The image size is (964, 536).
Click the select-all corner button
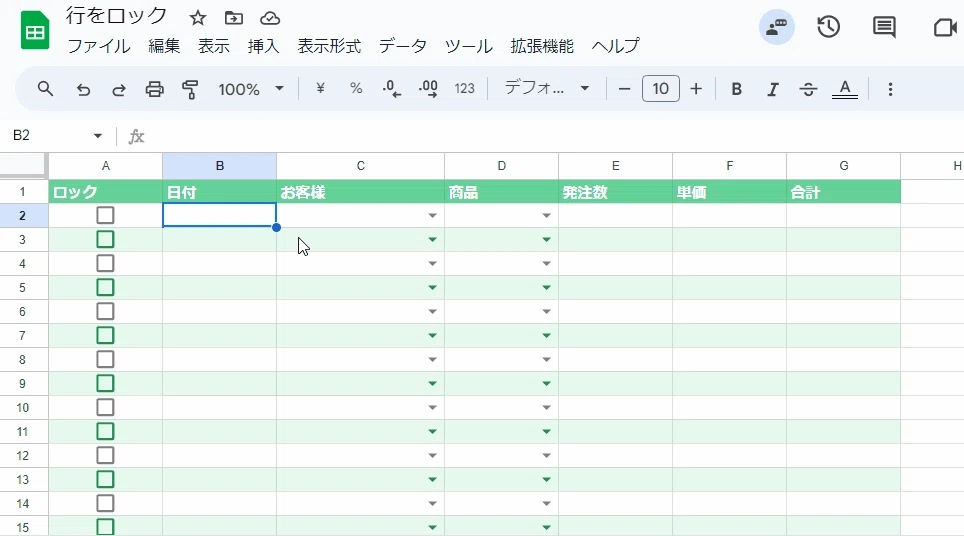[23, 165]
